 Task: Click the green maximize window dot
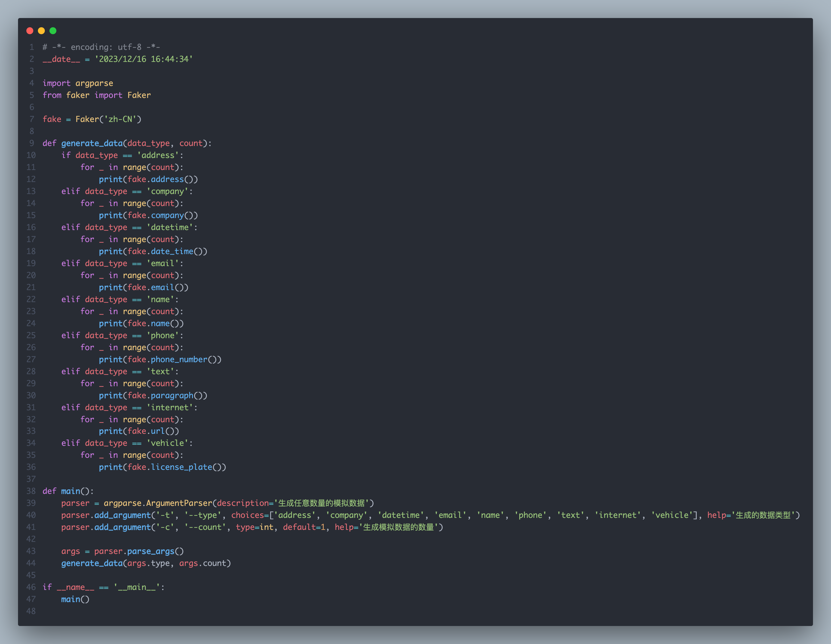[53, 31]
